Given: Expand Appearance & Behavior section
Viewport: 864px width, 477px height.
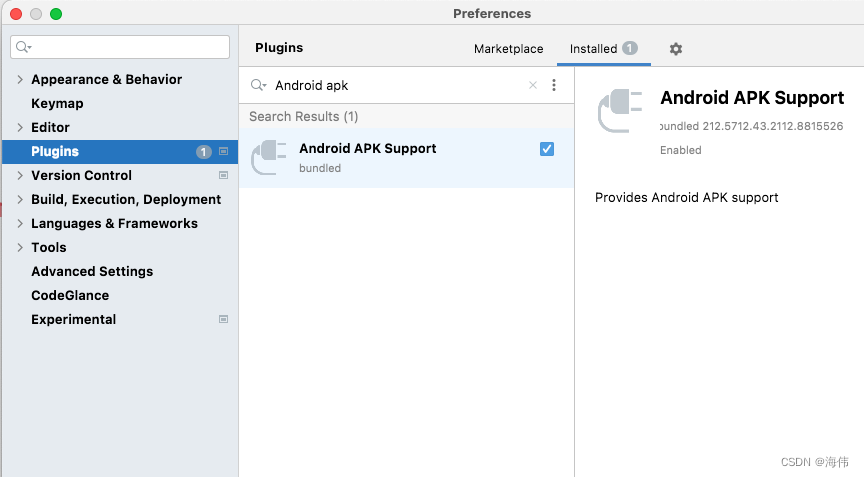Looking at the screenshot, I should coord(20,79).
